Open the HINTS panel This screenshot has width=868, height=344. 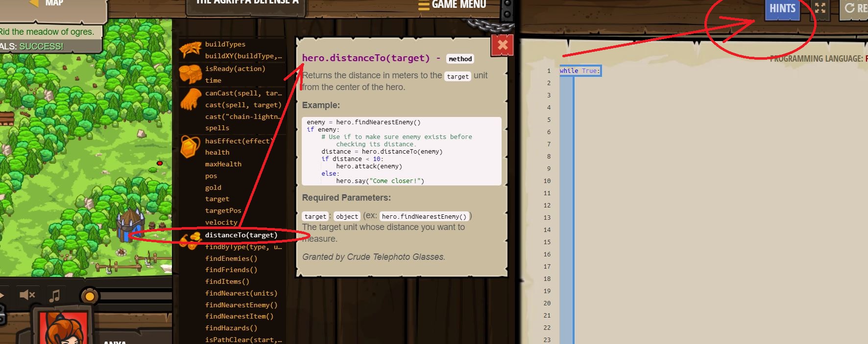782,9
